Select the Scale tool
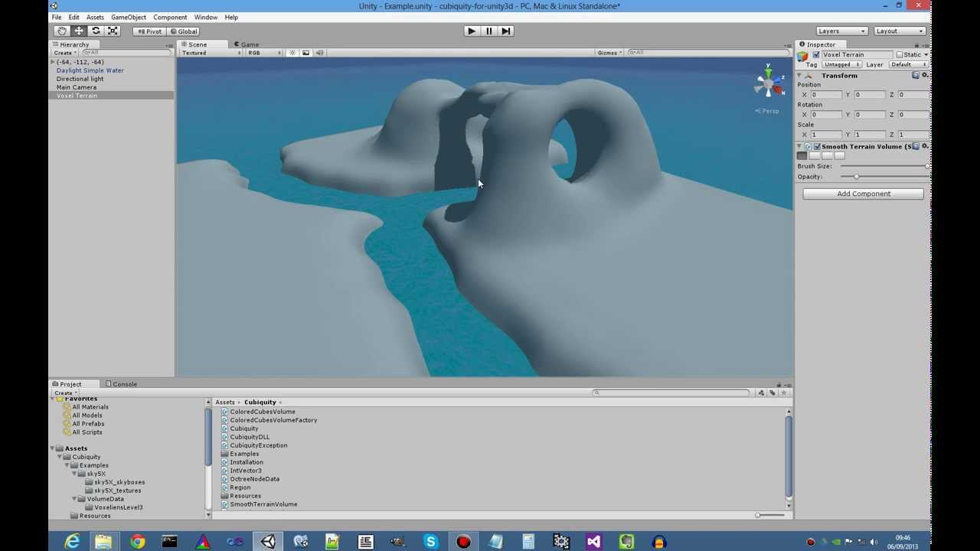Viewport: 980px width, 551px height. pyautogui.click(x=113, y=31)
